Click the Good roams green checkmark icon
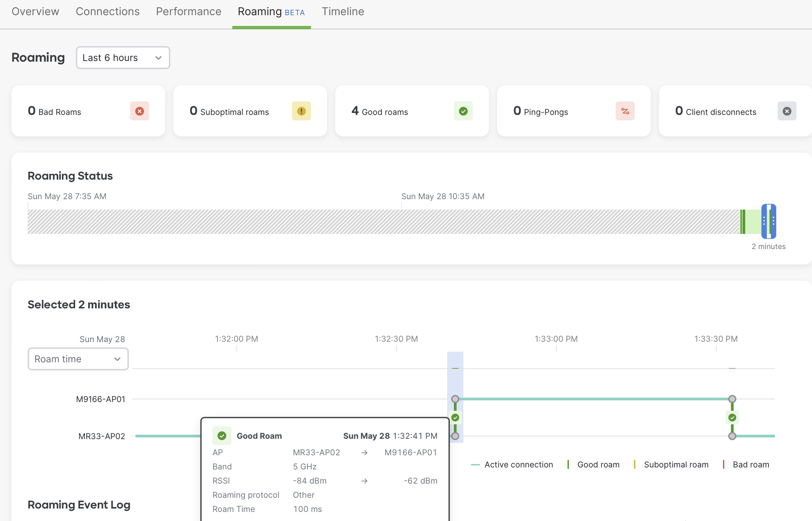812x521 pixels. pos(463,111)
